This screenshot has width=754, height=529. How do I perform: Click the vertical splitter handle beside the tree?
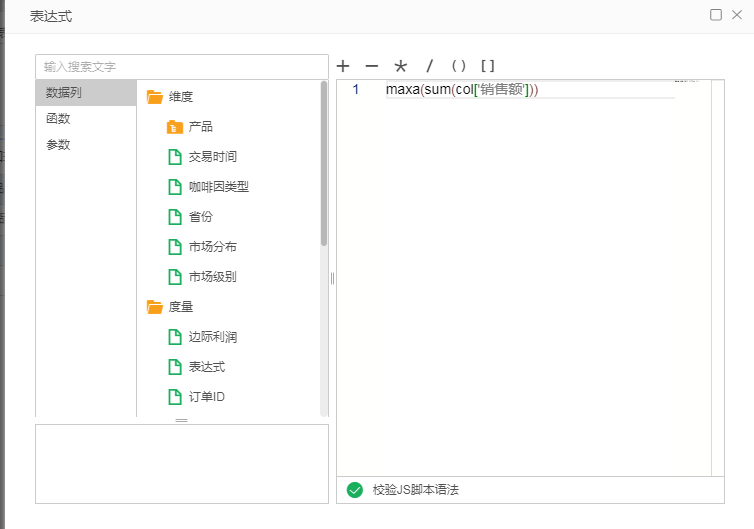coord(332,278)
